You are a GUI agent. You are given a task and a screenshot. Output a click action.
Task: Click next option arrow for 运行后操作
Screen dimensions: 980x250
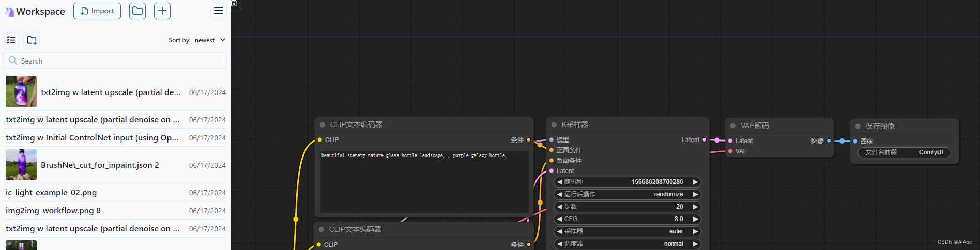[695, 194]
